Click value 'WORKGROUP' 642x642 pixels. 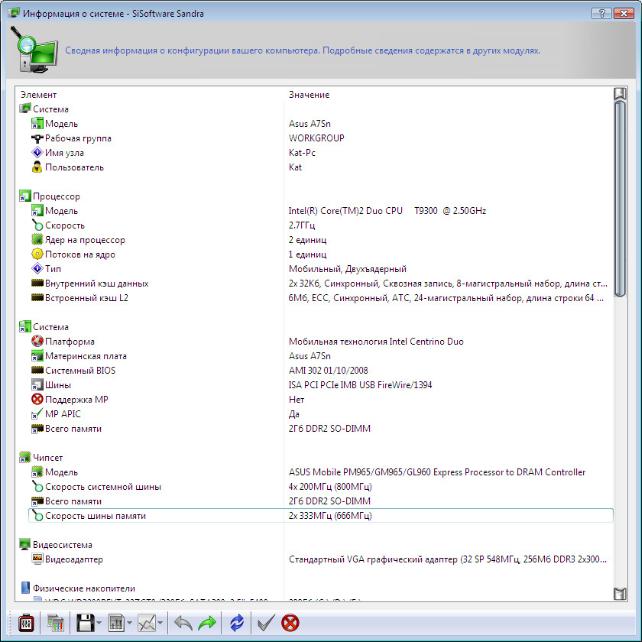pyautogui.click(x=316, y=138)
